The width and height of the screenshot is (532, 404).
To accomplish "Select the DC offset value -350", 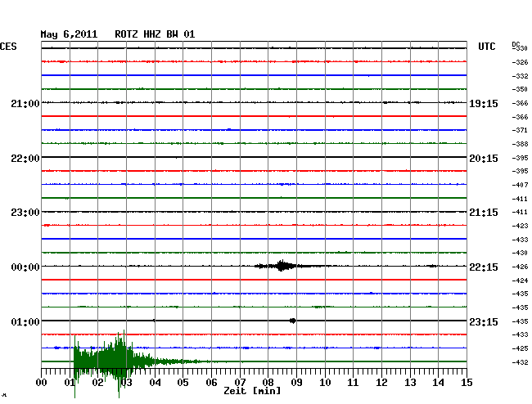I will [x=520, y=89].
